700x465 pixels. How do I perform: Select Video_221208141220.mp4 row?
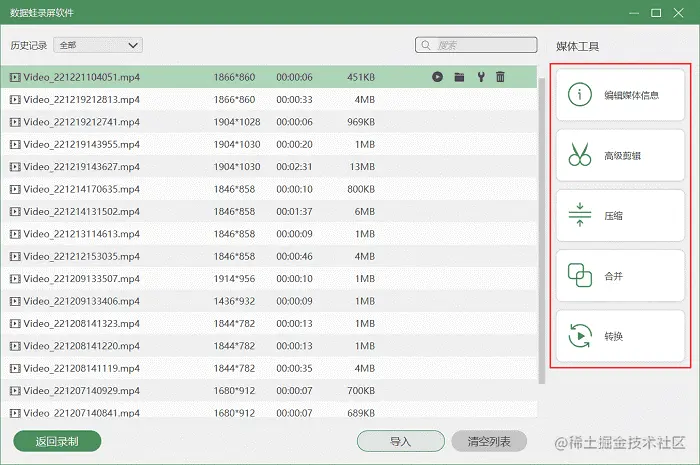(269, 346)
